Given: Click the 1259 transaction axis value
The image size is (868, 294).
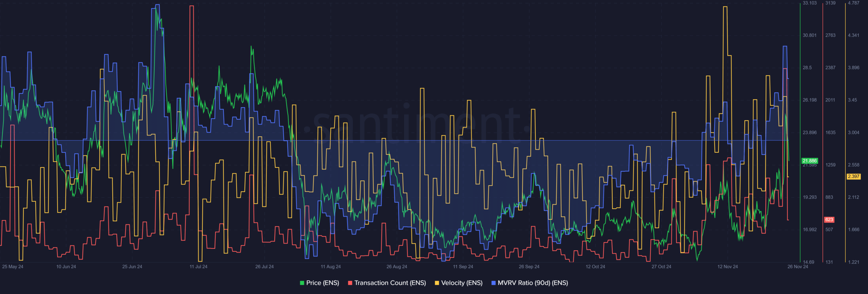Looking at the screenshot, I should 830,165.
